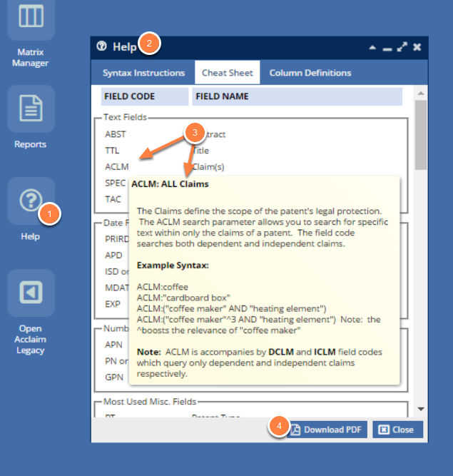Viewport: 453px width, 476px height.
Task: Click the FIELD CODE column header
Action: pos(145,96)
